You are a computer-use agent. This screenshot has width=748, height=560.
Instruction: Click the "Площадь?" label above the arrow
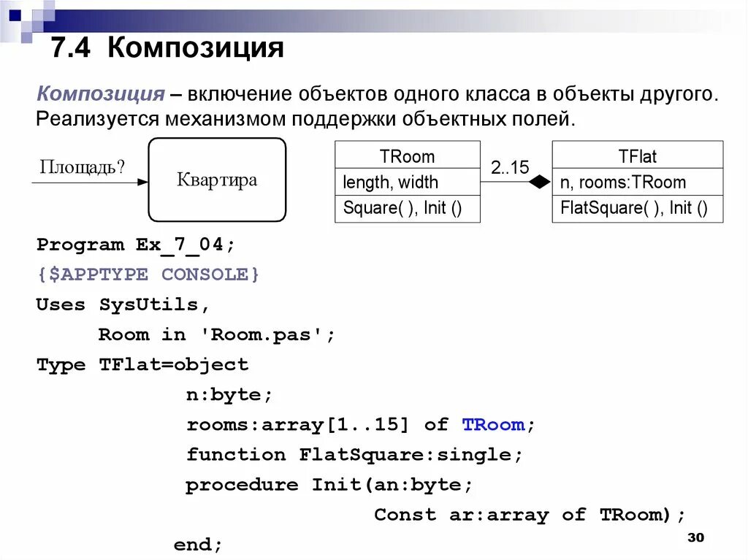pyautogui.click(x=82, y=167)
